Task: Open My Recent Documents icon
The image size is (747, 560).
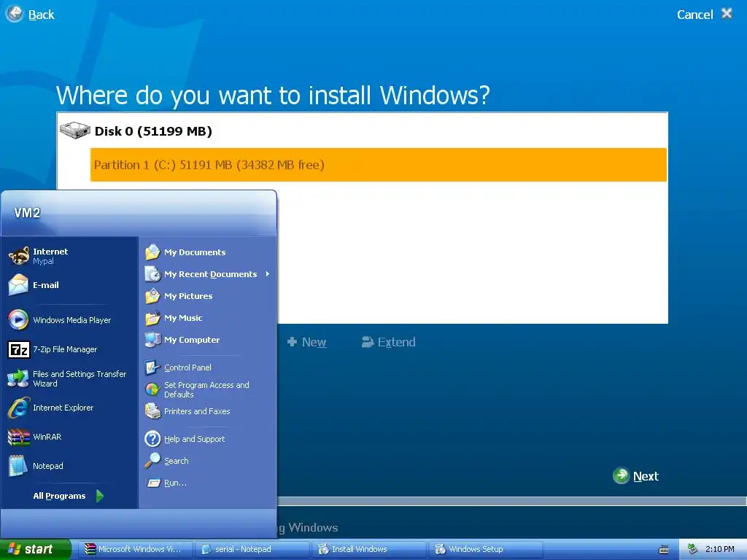Action: click(152, 274)
